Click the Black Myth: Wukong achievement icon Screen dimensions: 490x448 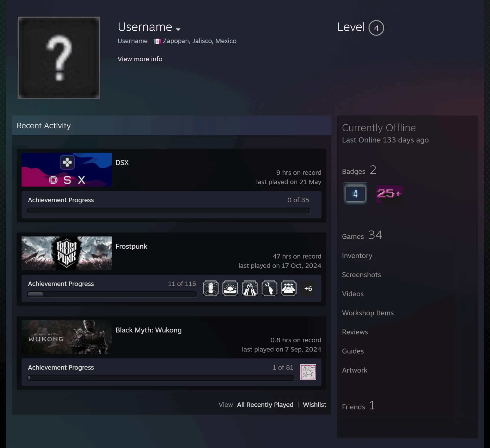click(x=308, y=372)
